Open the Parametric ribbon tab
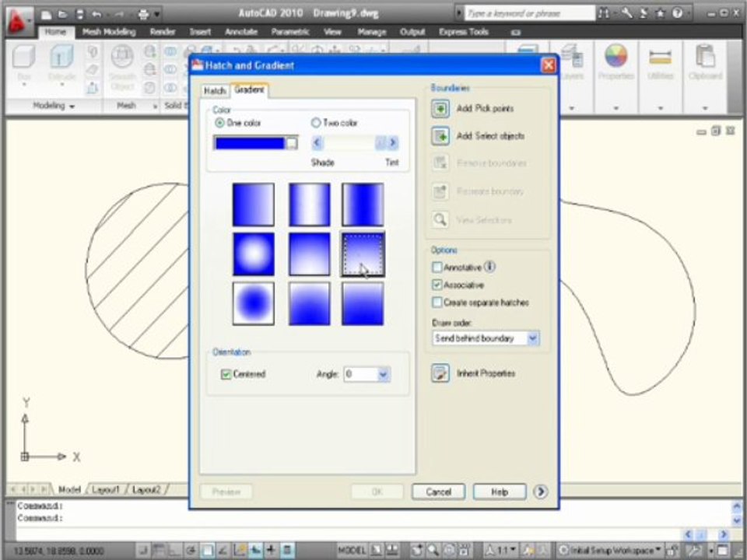The width and height of the screenshot is (747, 560). coord(290,32)
